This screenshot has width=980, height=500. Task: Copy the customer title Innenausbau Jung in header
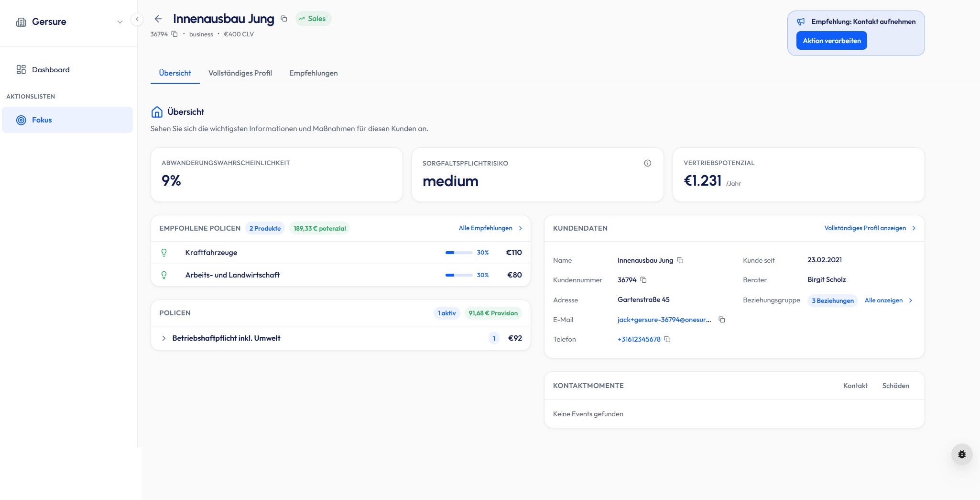pyautogui.click(x=284, y=19)
